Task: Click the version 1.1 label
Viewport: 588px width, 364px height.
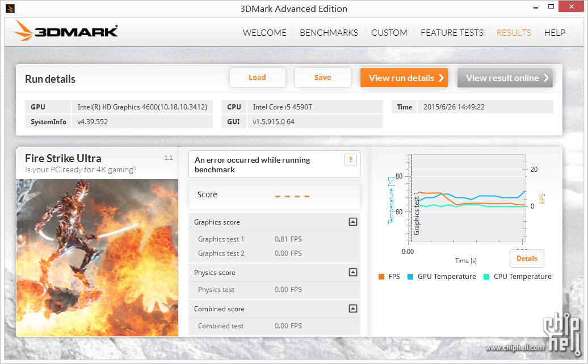Action: click(169, 158)
